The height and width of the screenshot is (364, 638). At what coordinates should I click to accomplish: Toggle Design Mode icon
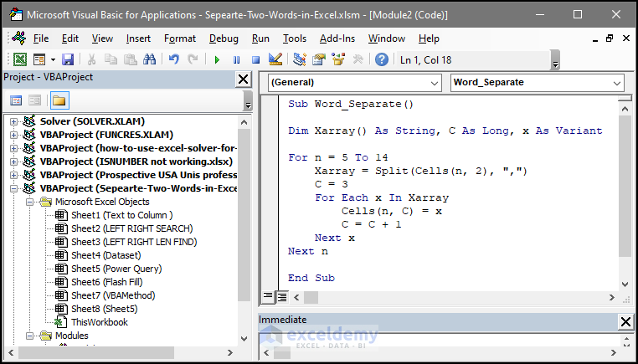275,60
